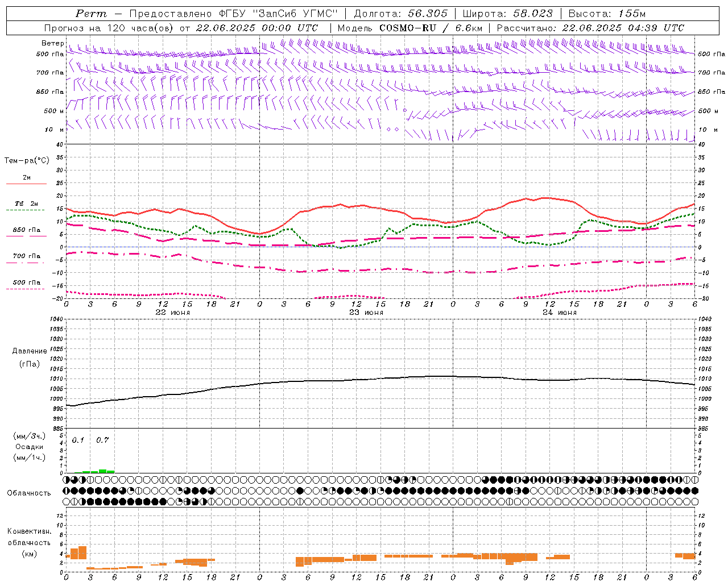Viewport: 728px width, 582px height.
Task: Click the right-side '700 гПа' wind level label
Action: pos(712,73)
